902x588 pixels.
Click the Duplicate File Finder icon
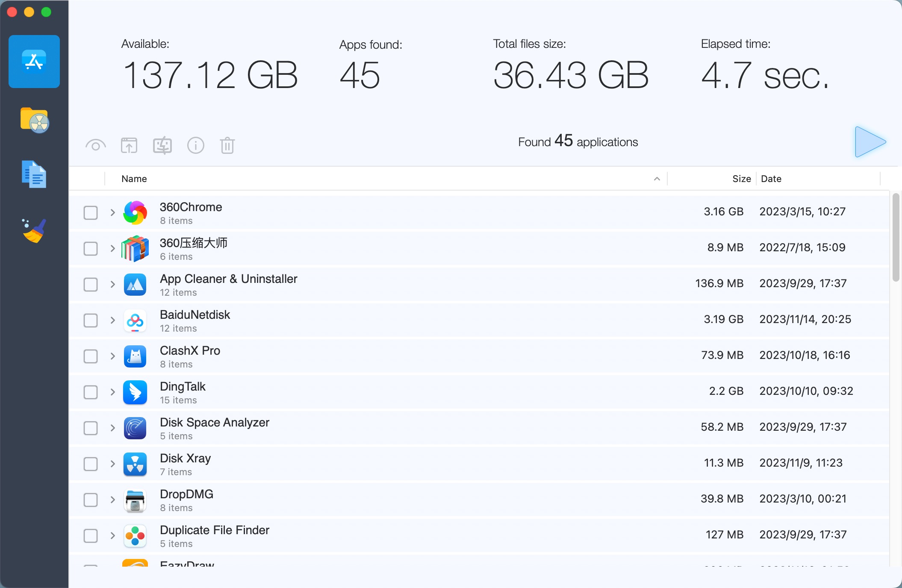click(x=135, y=536)
